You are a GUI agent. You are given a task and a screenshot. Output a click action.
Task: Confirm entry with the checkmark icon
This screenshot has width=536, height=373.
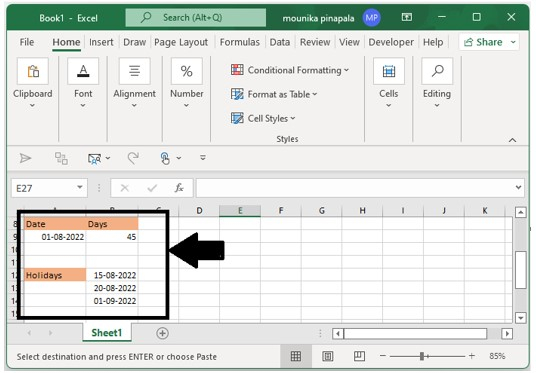pos(152,188)
